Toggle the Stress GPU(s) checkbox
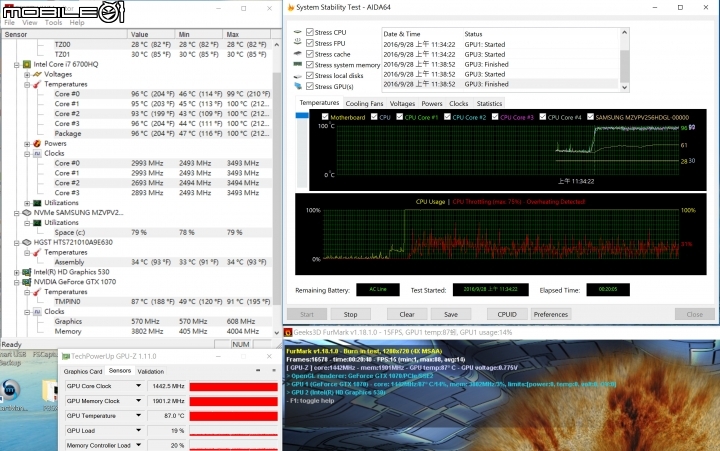720x451 pixels. [310, 86]
